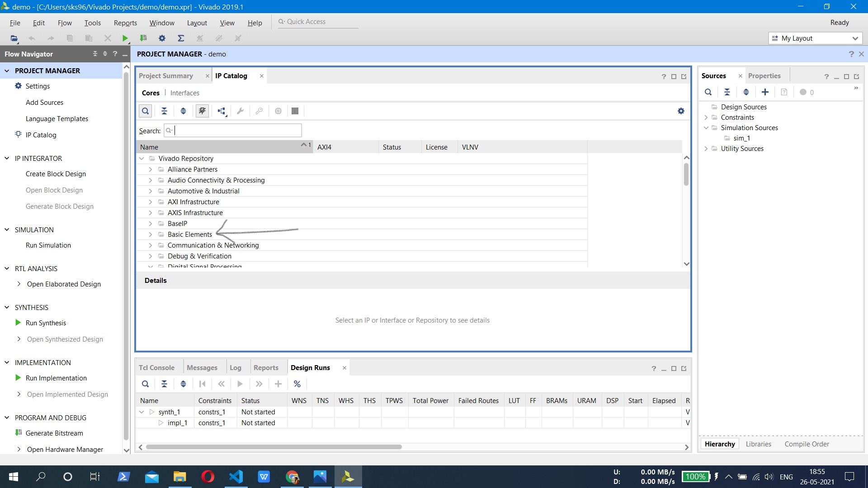868x488 pixels.
Task: Click Run Synthesis in Flow Navigator
Action: [x=46, y=323]
